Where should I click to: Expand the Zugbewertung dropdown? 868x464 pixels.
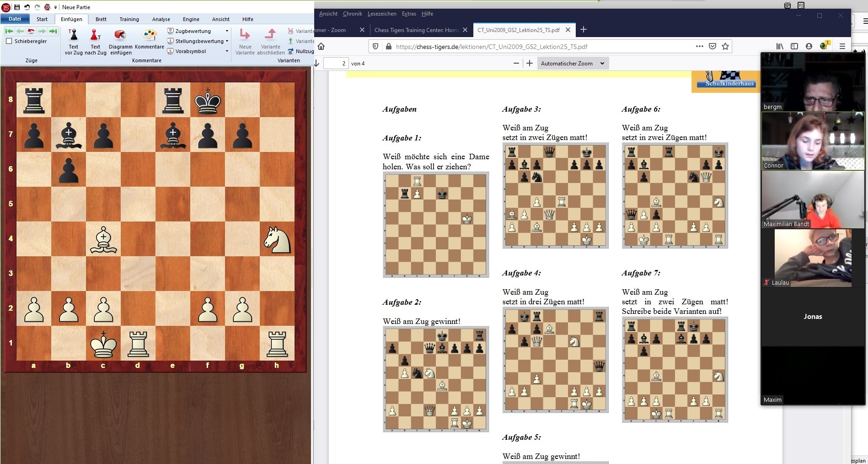pos(227,31)
